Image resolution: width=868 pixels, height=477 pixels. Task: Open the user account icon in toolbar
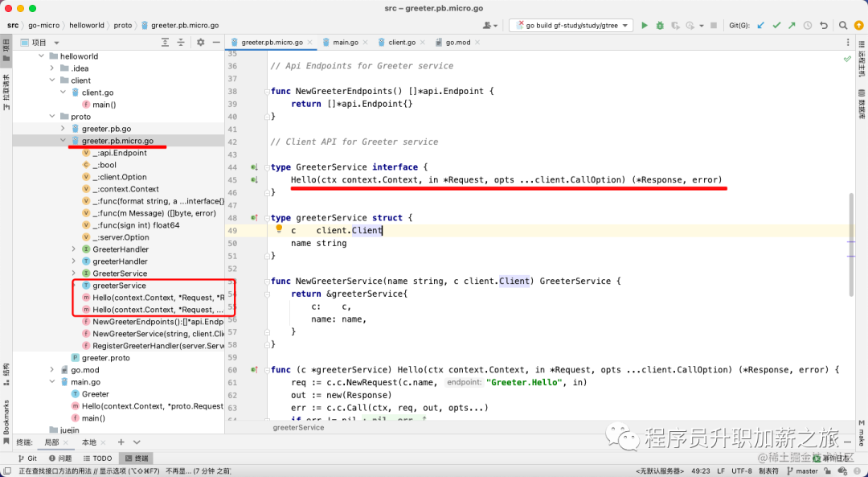pyautogui.click(x=489, y=26)
